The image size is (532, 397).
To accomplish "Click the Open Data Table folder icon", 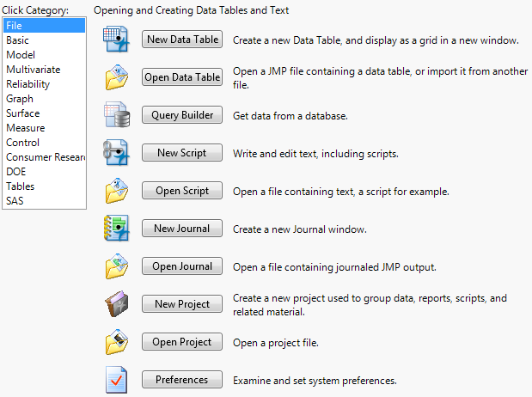I will click(115, 77).
